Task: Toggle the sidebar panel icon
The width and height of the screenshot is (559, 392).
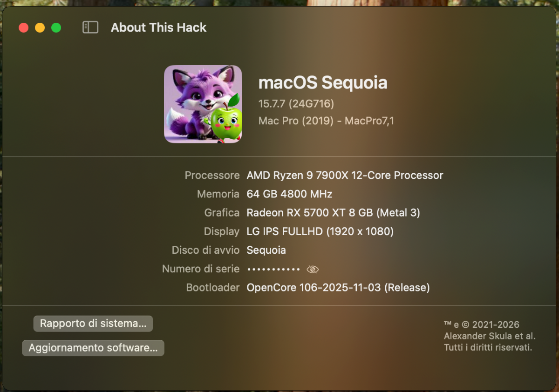Action: click(x=90, y=27)
